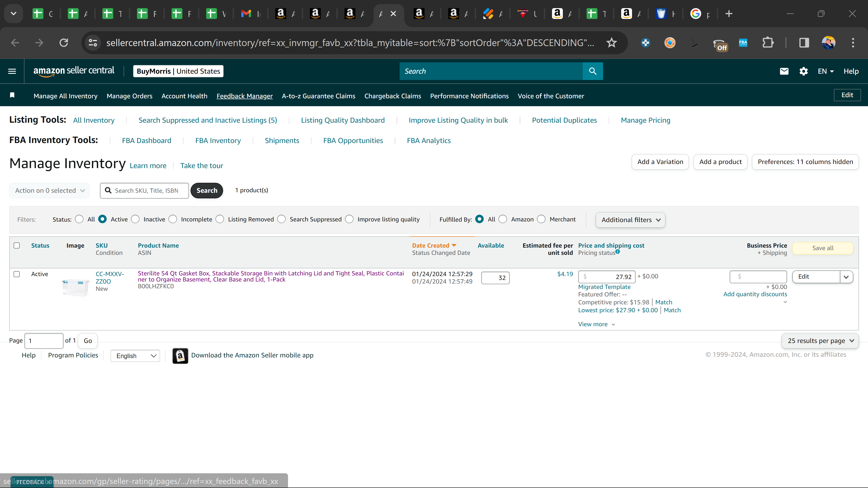Reload the current page
This screenshot has height=488, width=868.
pyautogui.click(x=64, y=43)
